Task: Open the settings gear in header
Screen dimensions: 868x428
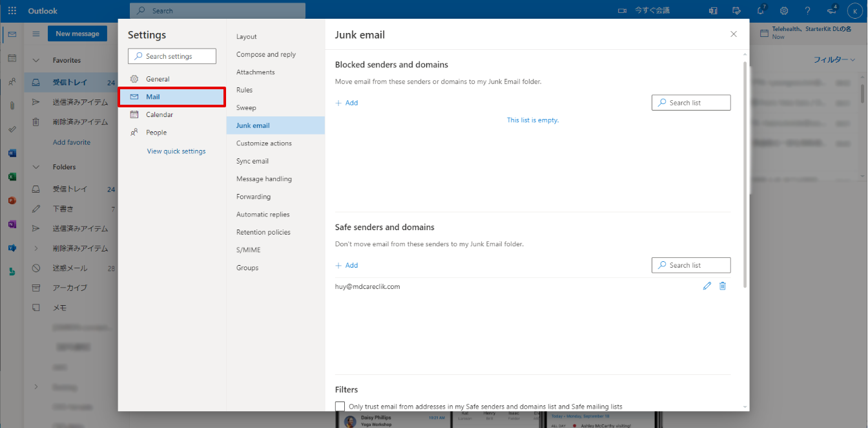Action: pyautogui.click(x=784, y=11)
